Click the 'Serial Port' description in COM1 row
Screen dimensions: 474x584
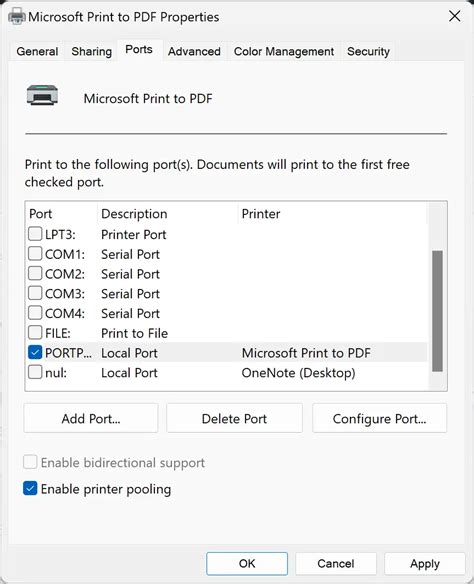click(x=130, y=254)
